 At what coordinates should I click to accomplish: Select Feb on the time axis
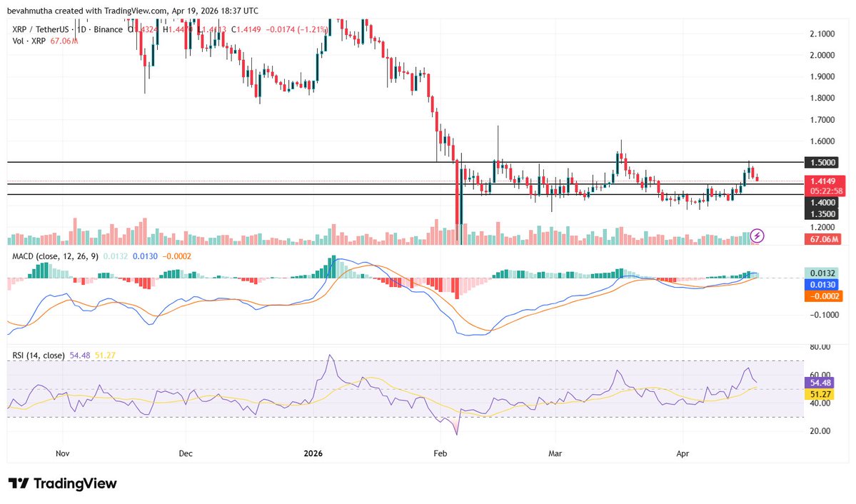pos(440,453)
